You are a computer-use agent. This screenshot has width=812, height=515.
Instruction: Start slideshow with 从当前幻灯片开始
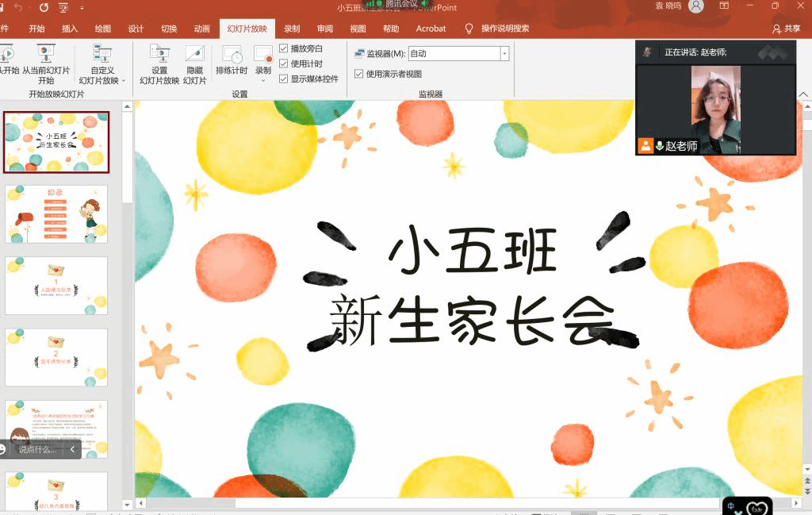pyautogui.click(x=46, y=65)
